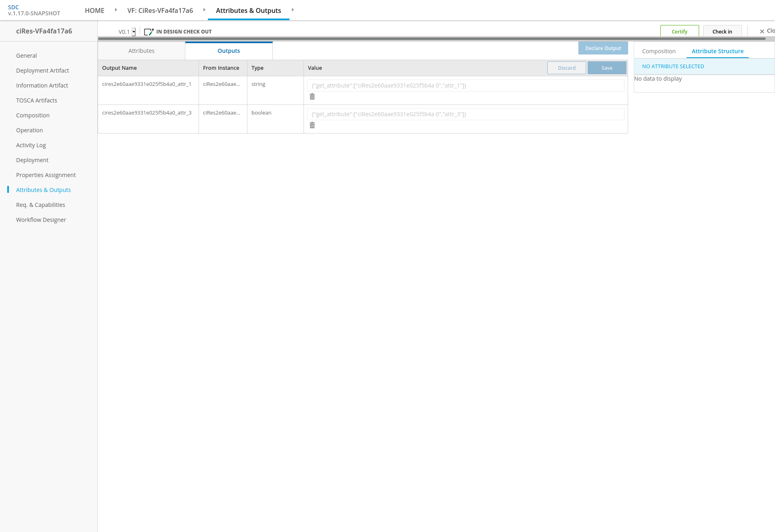775x532 pixels.
Task: Click the NO ATTRIBUTE SELECTED banner
Action: [x=704, y=67]
